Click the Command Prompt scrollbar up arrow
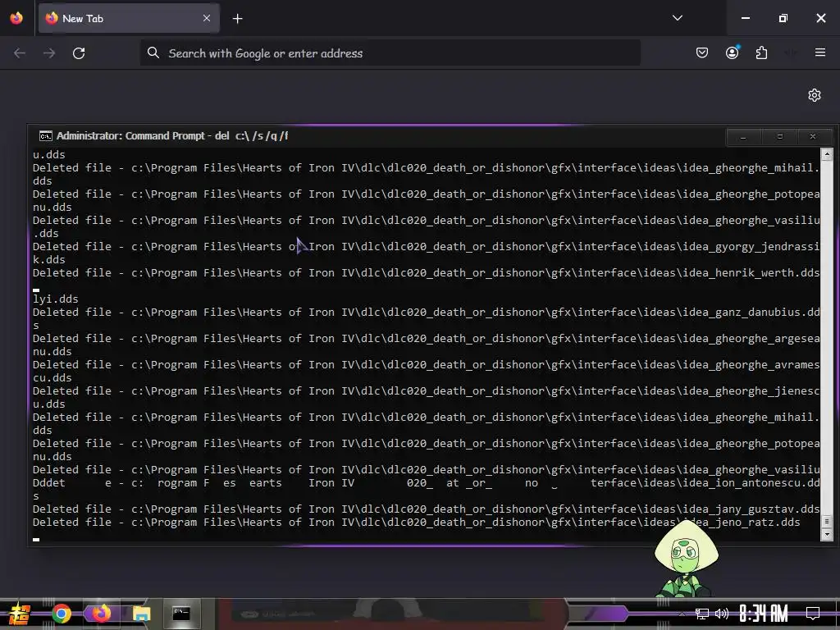840x630 pixels. point(827,154)
